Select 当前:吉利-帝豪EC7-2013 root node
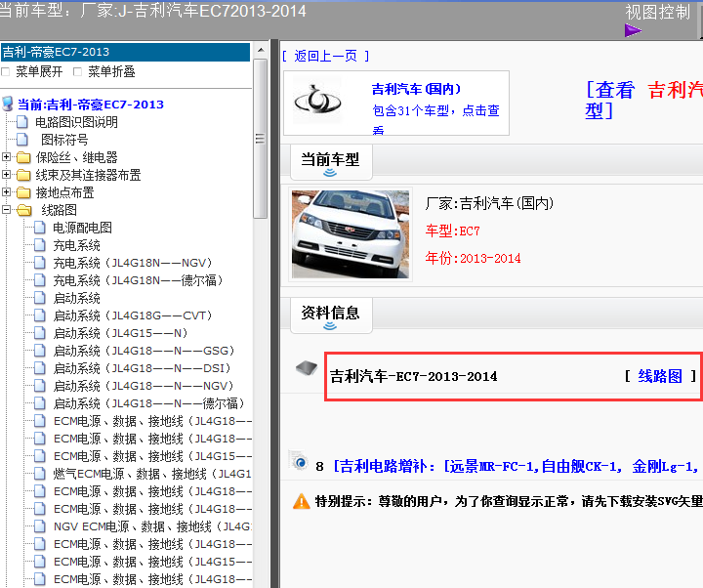This screenshot has height=588, width=703. [x=91, y=105]
